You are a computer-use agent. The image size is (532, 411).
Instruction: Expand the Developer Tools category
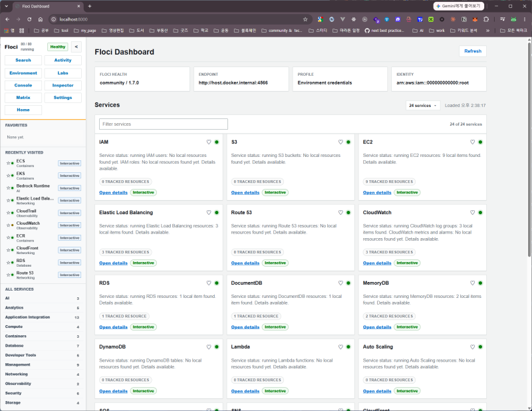pyautogui.click(x=42, y=355)
